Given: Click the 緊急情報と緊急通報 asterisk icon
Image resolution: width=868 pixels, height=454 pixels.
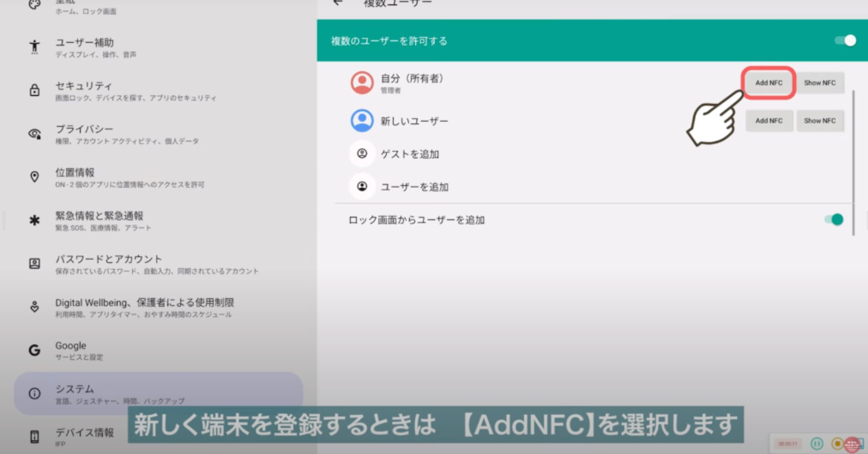Looking at the screenshot, I should tap(35, 221).
